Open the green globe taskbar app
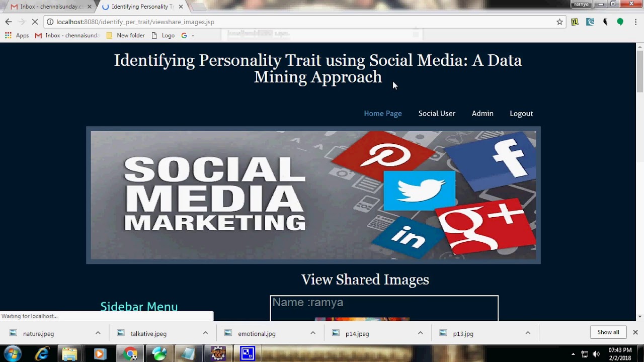The image size is (644, 362). click(159, 354)
